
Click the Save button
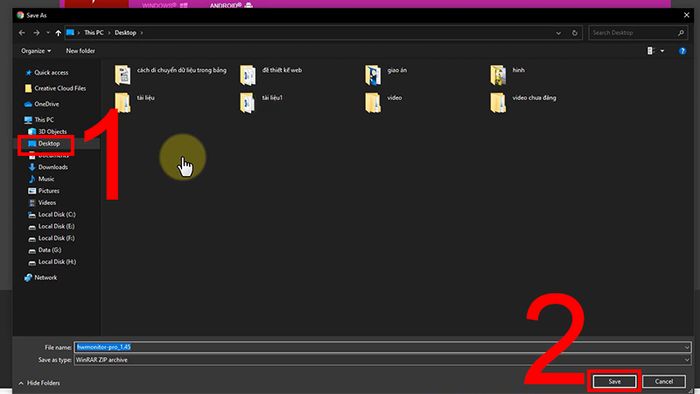pyautogui.click(x=615, y=382)
